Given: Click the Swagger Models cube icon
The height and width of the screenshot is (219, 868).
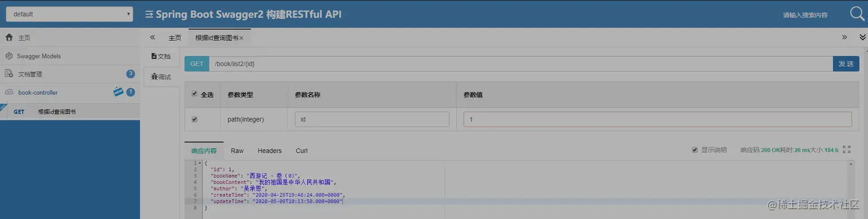Looking at the screenshot, I should click(x=9, y=56).
